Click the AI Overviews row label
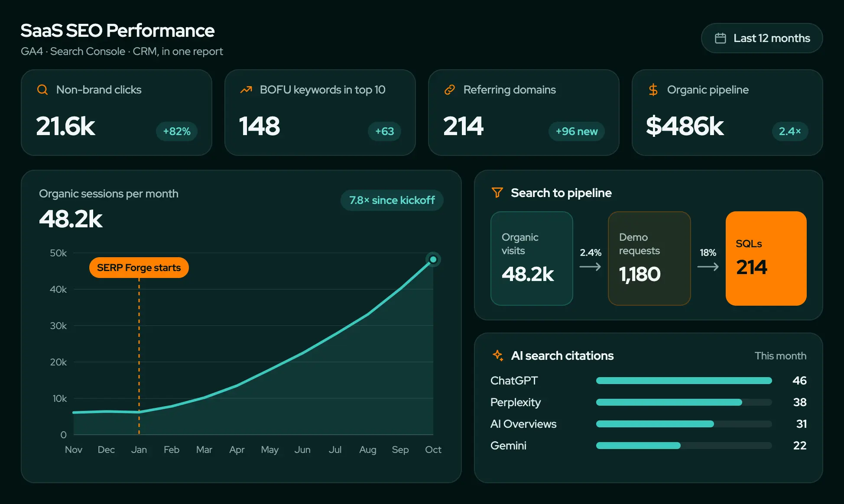This screenshot has height=504, width=844. pos(523,424)
